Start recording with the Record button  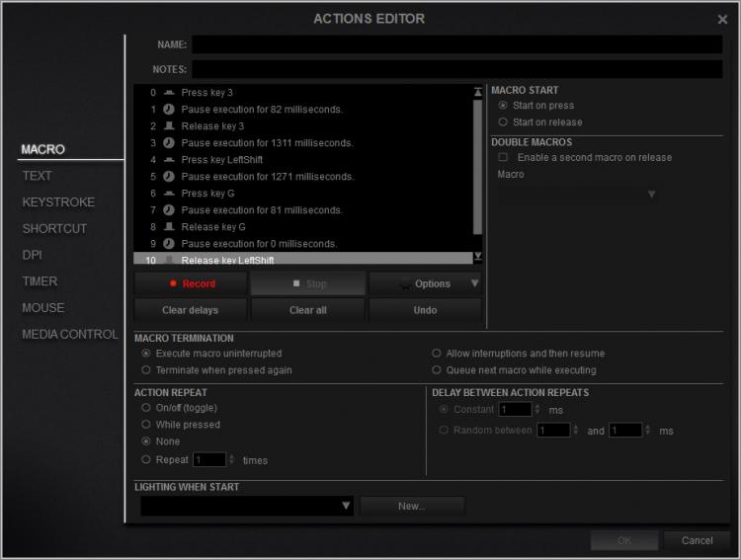[191, 283]
